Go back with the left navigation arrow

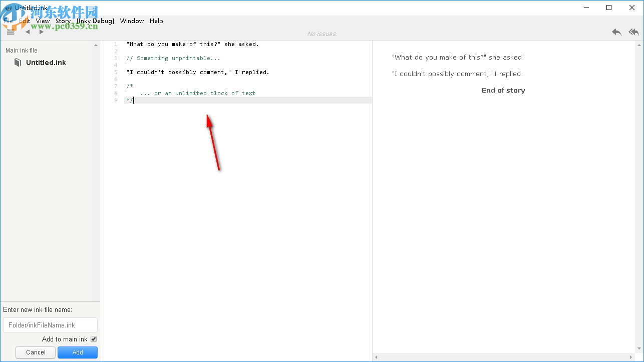tap(28, 32)
